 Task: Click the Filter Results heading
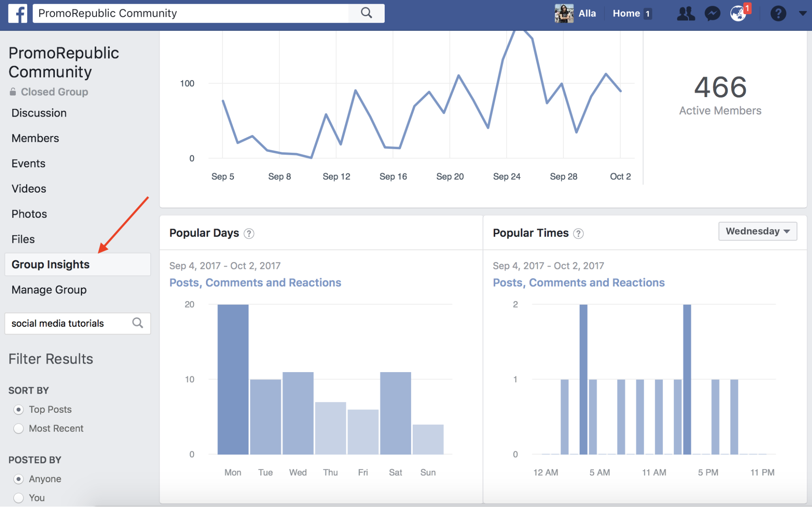click(51, 359)
